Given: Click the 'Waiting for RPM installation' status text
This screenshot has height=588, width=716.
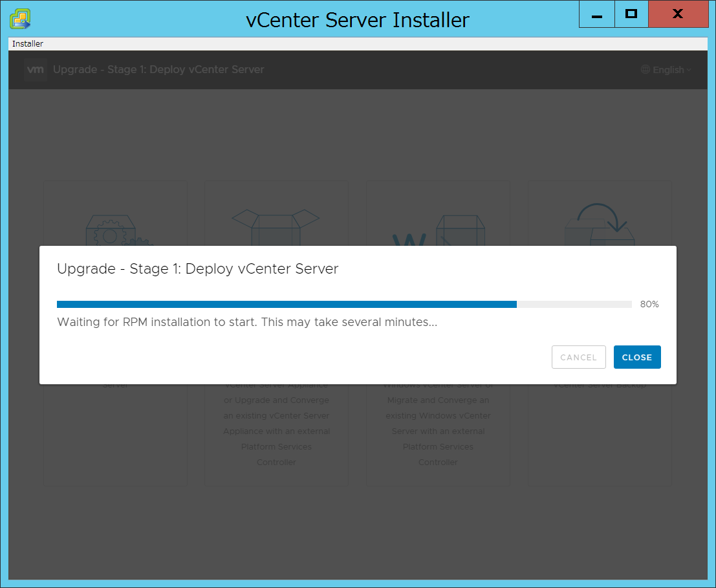Looking at the screenshot, I should [x=247, y=322].
